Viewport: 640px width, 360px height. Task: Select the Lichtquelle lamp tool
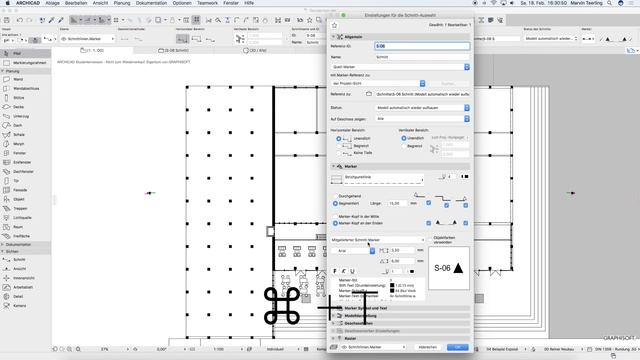click(25, 218)
